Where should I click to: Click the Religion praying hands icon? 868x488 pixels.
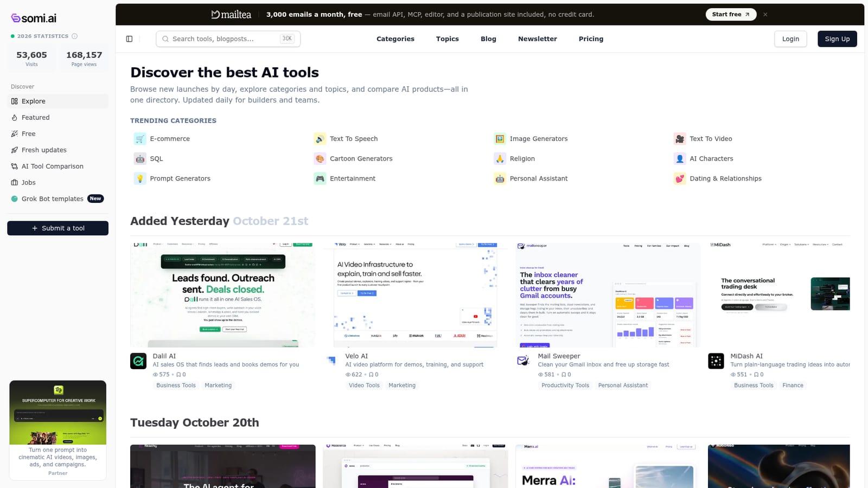point(500,159)
